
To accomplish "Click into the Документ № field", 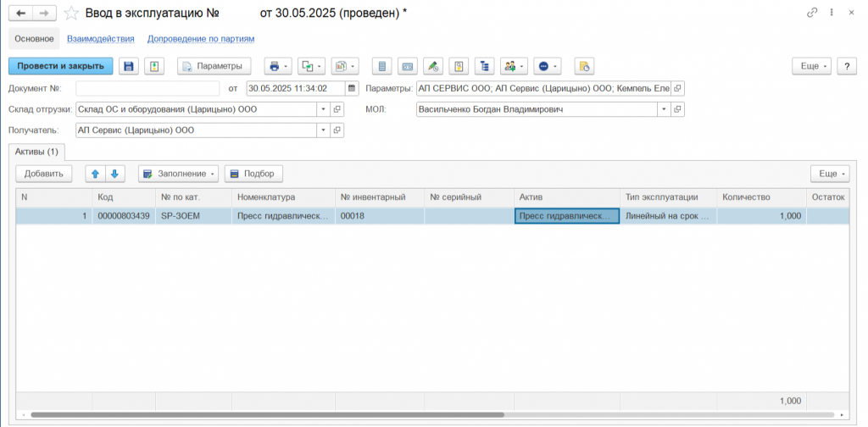I will pyautogui.click(x=147, y=88).
